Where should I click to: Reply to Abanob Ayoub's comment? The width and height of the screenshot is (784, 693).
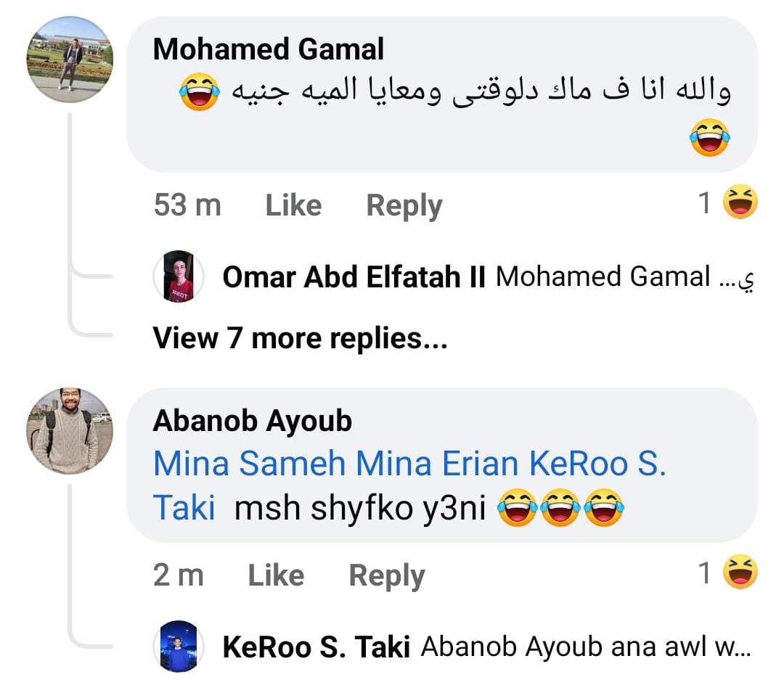click(x=386, y=575)
